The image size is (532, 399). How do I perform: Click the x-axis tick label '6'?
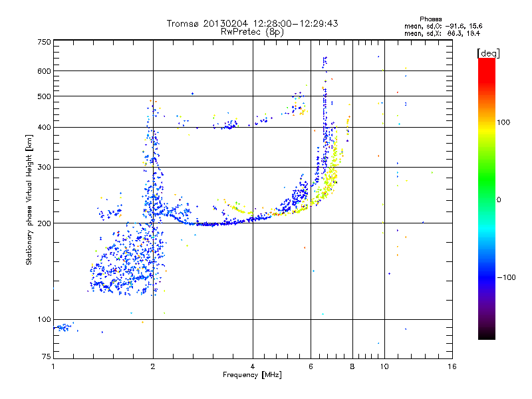coord(311,366)
